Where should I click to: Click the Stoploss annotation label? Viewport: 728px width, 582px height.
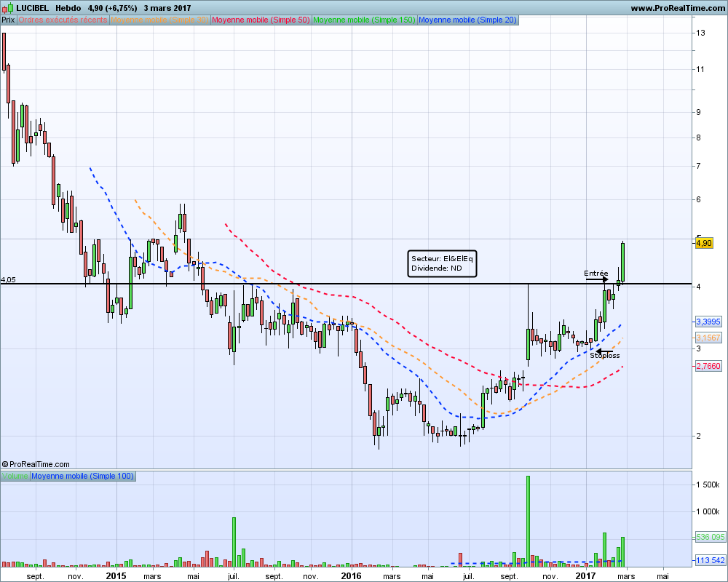pos(604,356)
